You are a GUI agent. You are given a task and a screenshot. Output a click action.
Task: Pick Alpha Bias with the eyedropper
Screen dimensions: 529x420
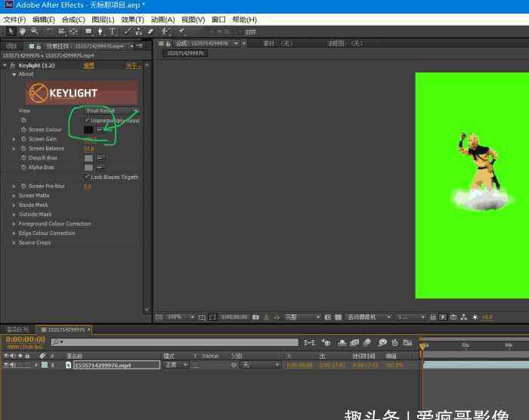click(101, 167)
